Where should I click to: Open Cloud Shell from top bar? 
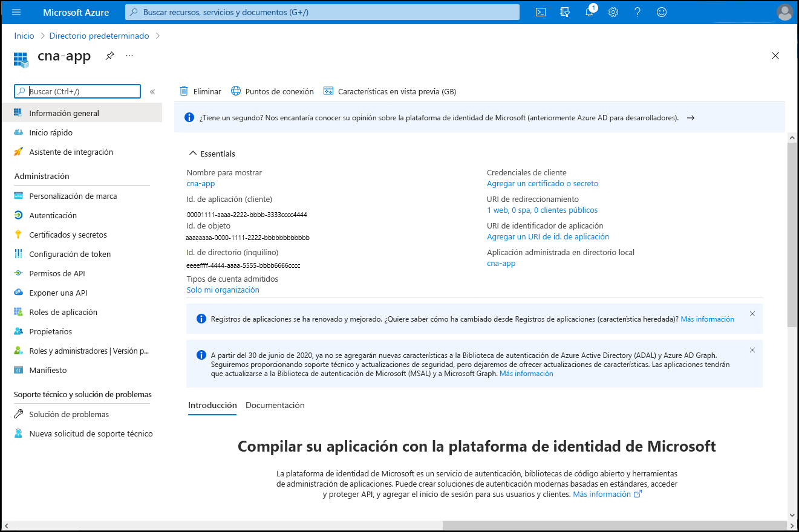click(541, 12)
